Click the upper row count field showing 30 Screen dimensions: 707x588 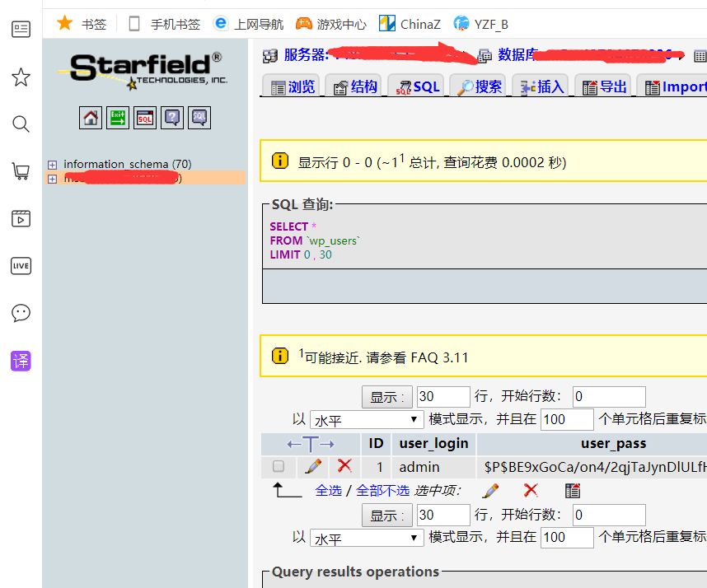[442, 397]
